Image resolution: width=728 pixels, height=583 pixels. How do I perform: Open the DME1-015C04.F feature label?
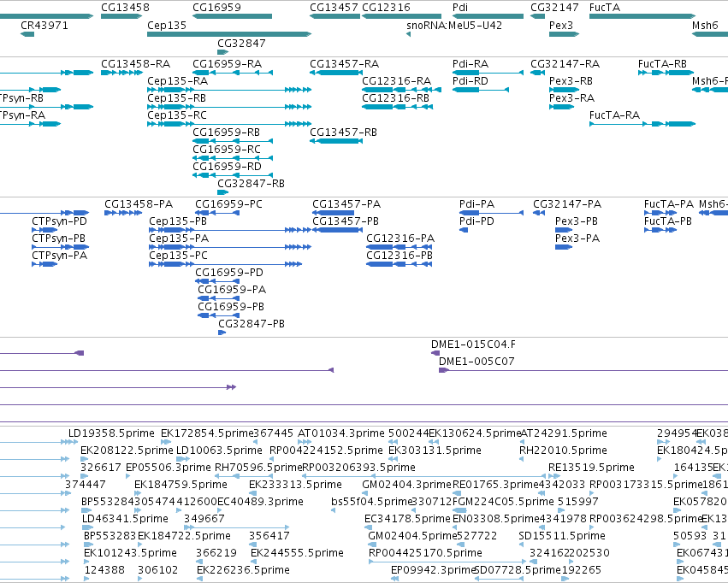pyautogui.click(x=473, y=344)
